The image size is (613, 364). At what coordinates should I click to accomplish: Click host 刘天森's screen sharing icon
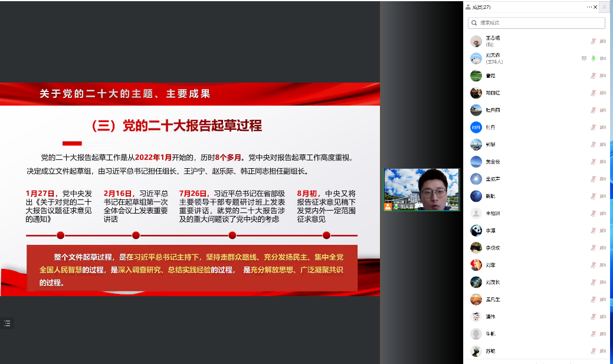coord(584,58)
